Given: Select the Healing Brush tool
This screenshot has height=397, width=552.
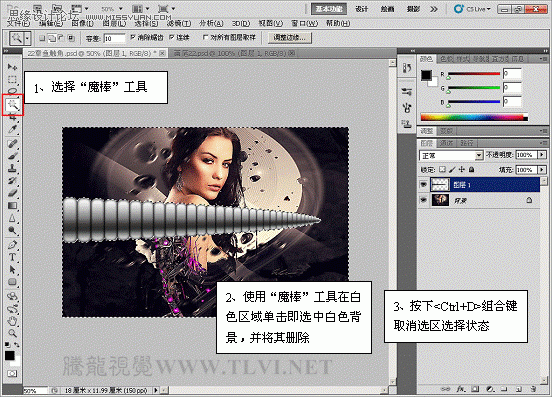Looking at the screenshot, I should [x=12, y=144].
